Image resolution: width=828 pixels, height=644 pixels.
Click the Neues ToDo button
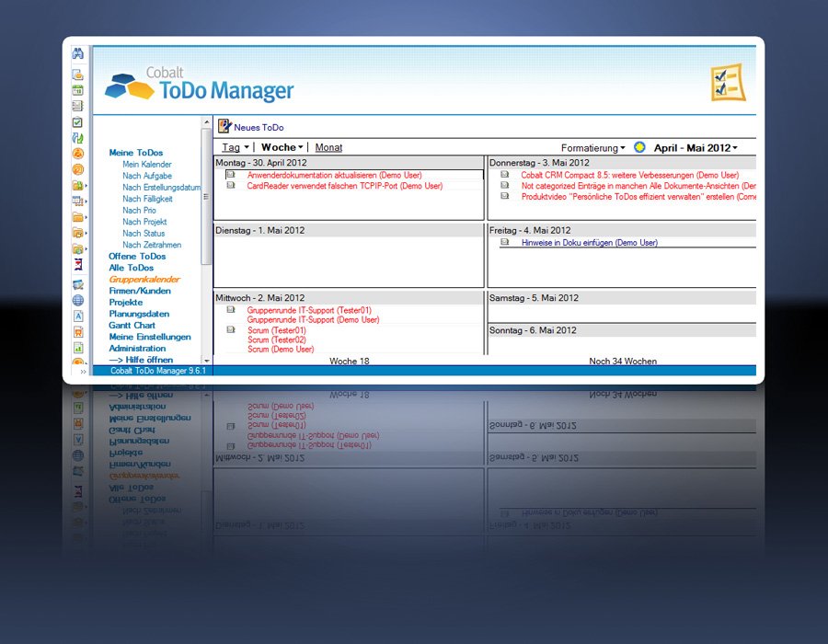coord(251,127)
